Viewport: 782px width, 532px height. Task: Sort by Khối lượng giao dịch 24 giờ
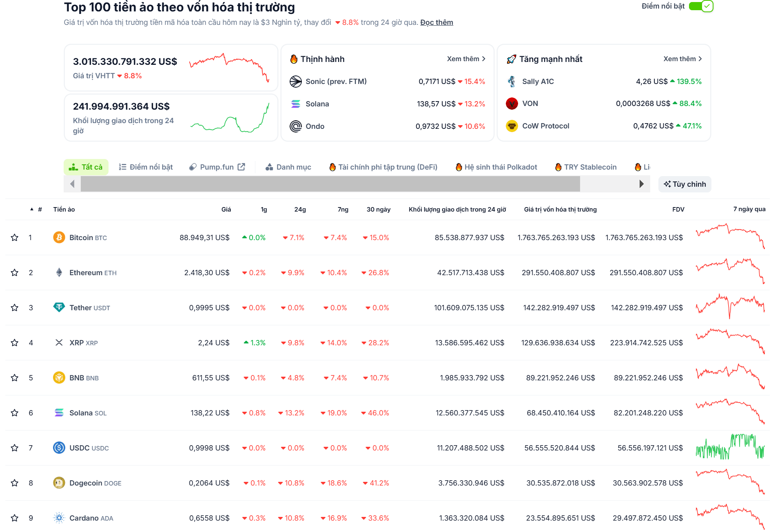[x=457, y=209]
